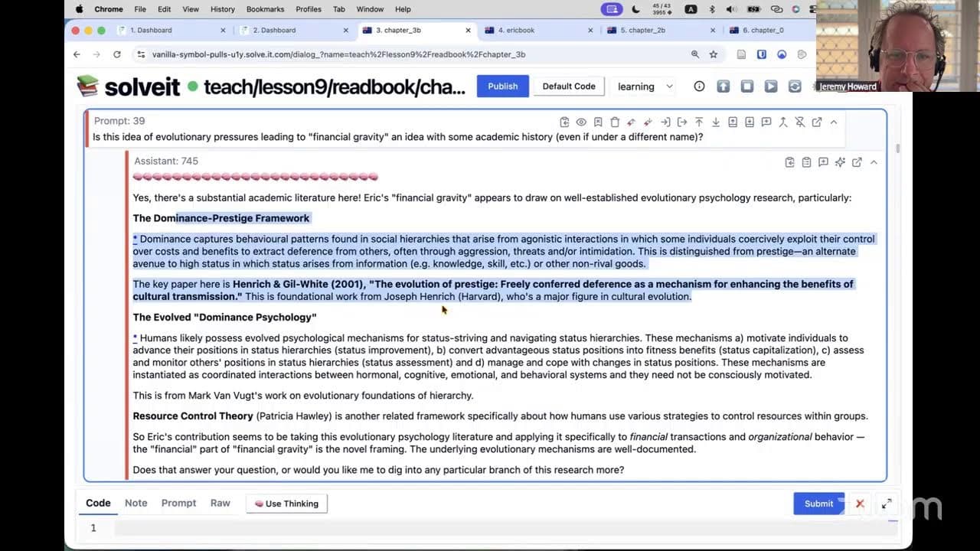980x551 pixels.
Task: Open the 1Password extension icon
Action: click(x=762, y=54)
